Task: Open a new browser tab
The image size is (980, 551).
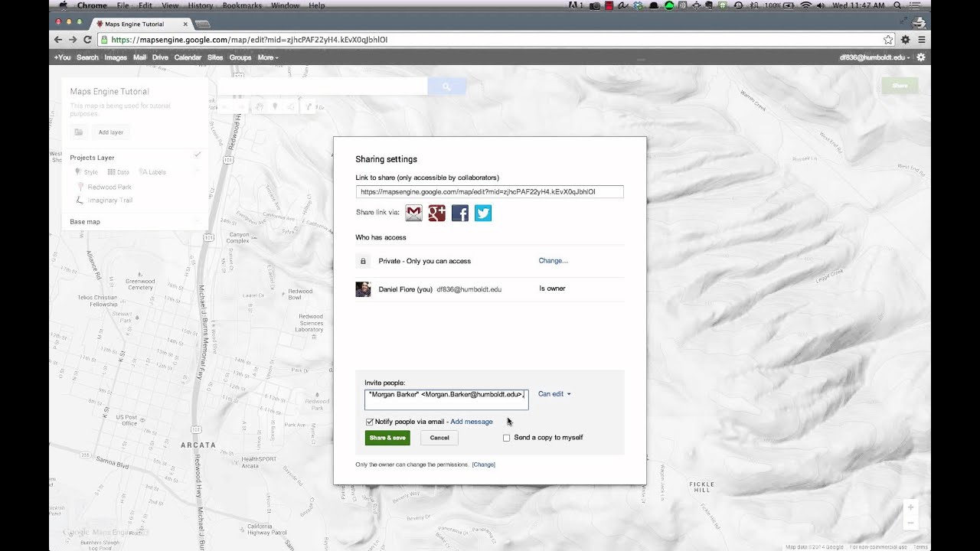Action: click(203, 24)
